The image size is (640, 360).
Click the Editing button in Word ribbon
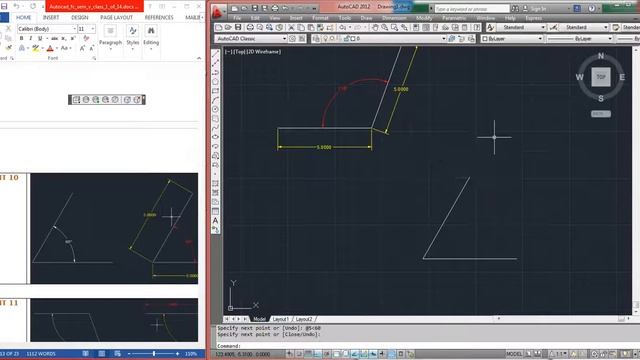click(x=151, y=38)
